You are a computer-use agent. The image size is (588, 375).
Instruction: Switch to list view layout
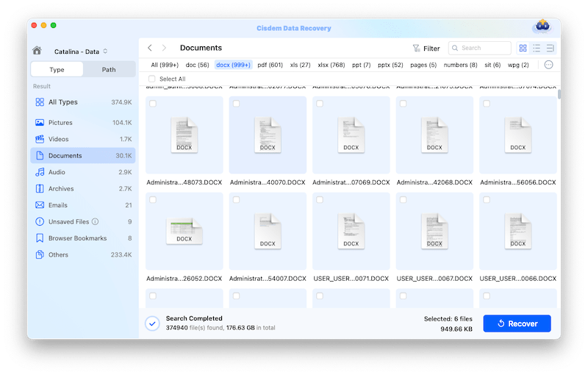point(537,48)
